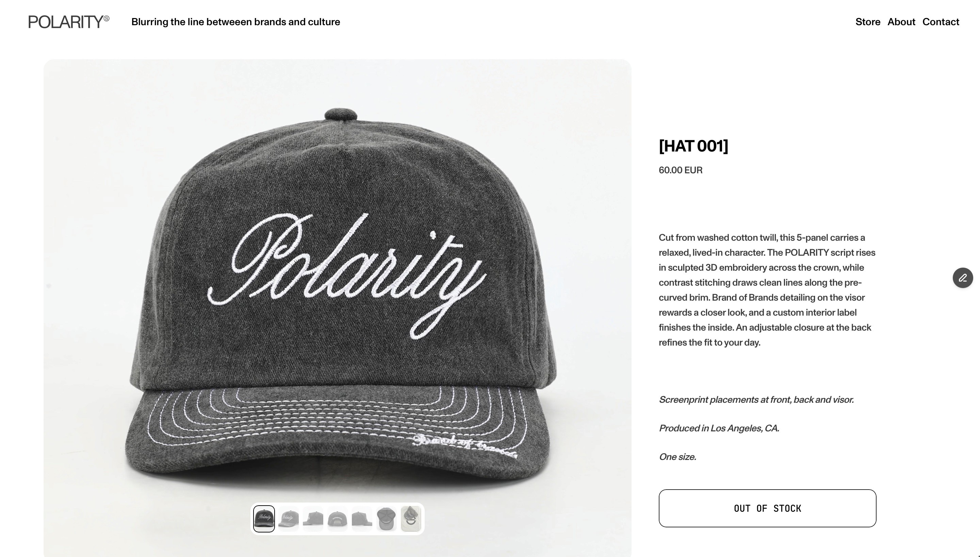Click the washed cotton twill description paragraph
The image size is (980, 557).
(767, 290)
